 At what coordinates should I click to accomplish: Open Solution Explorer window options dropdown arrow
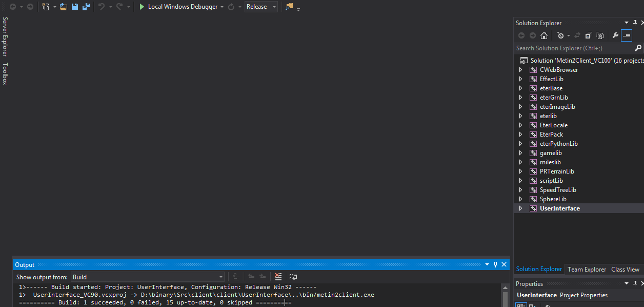pyautogui.click(x=627, y=23)
